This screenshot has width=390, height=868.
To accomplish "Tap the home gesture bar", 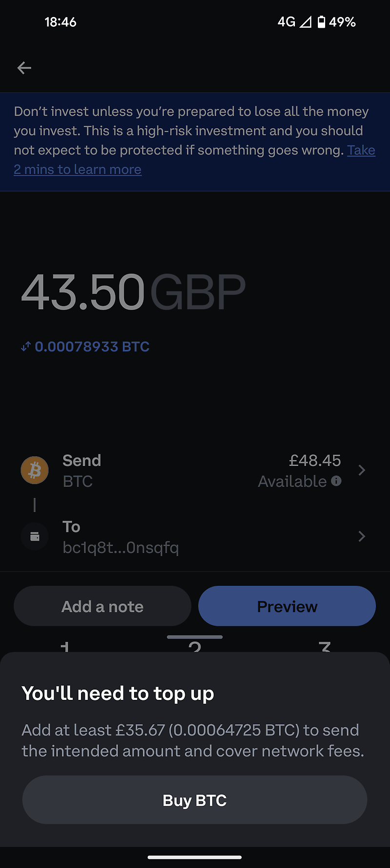I will 195,857.
